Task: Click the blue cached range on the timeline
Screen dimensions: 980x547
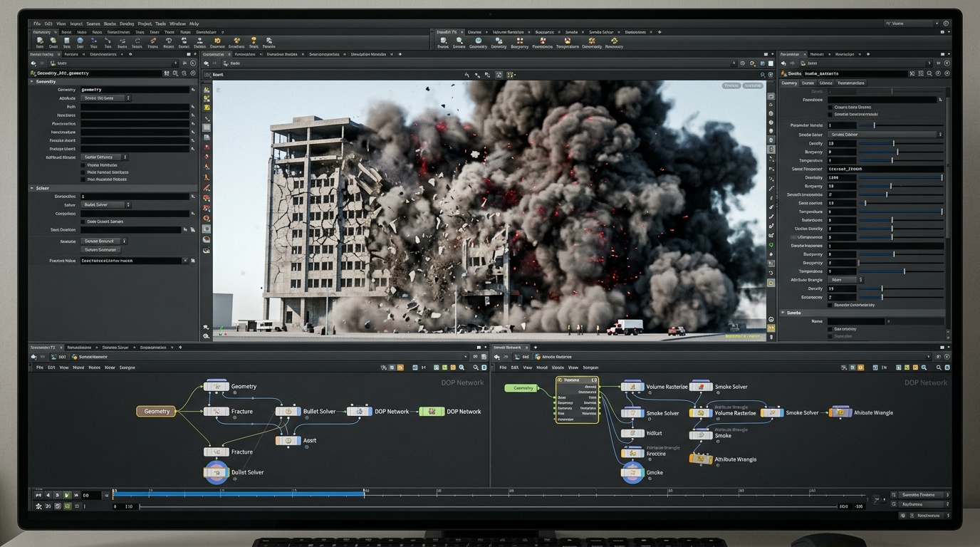Action: tap(239, 494)
